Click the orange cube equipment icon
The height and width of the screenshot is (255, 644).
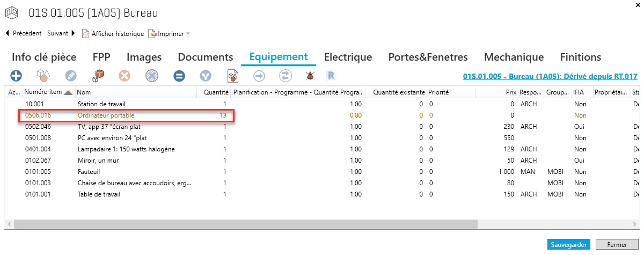tap(98, 76)
